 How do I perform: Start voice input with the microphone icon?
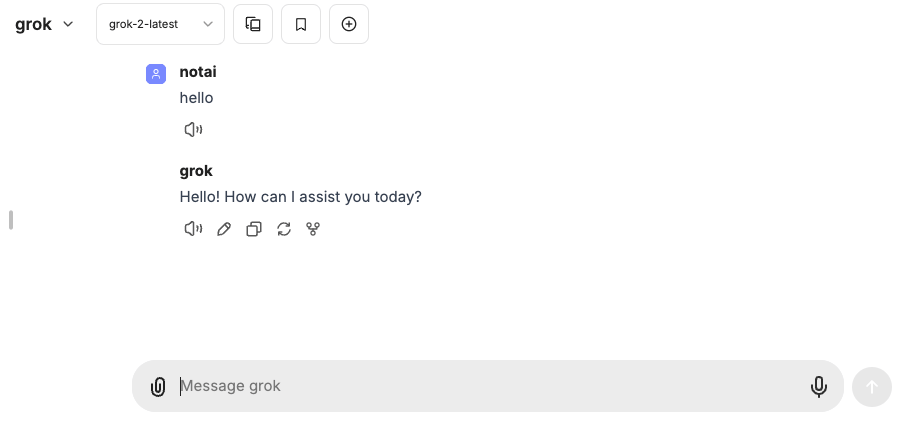point(819,387)
